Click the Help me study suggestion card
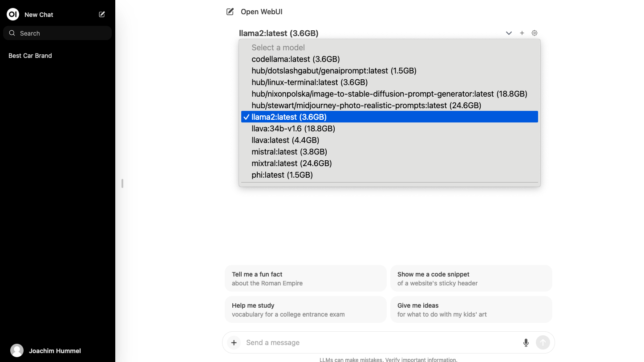This screenshot has width=644, height=362. [x=305, y=309]
